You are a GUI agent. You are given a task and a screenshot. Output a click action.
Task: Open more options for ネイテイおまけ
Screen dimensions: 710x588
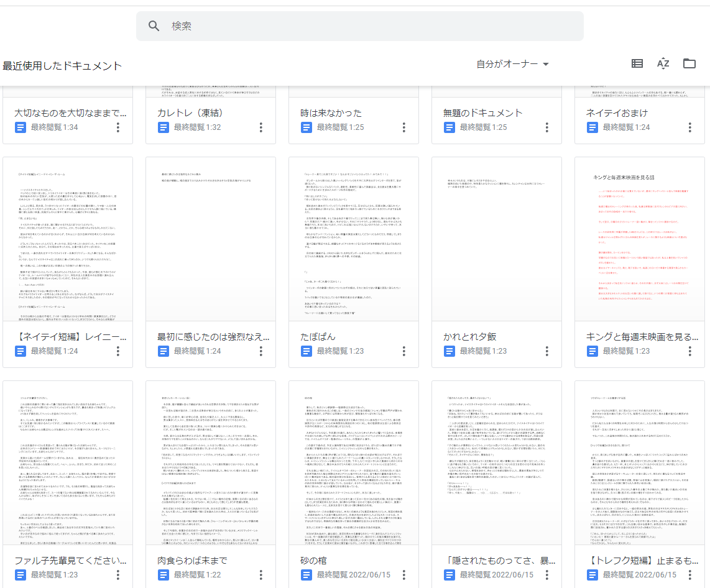[689, 127]
